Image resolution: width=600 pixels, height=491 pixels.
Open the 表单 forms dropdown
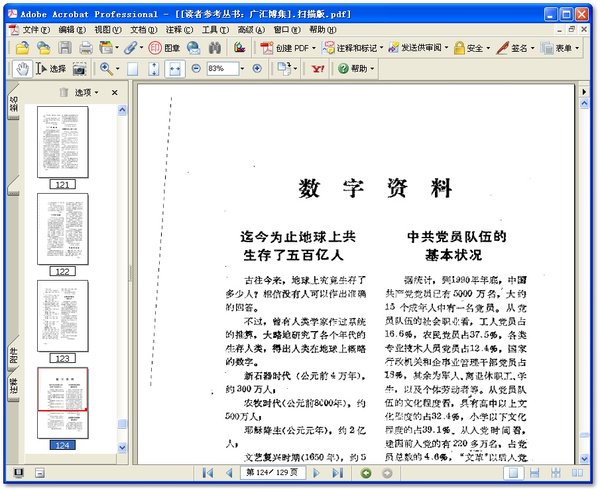tap(559, 48)
